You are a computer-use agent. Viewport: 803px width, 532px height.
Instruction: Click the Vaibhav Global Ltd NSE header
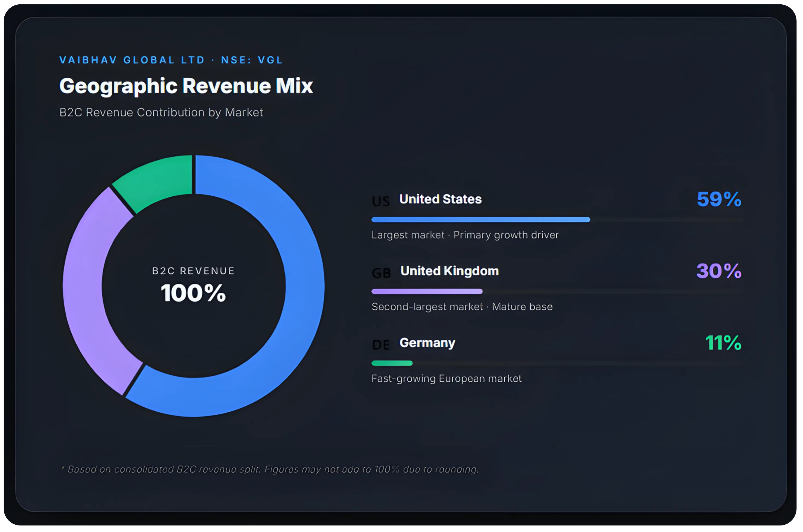click(x=171, y=60)
